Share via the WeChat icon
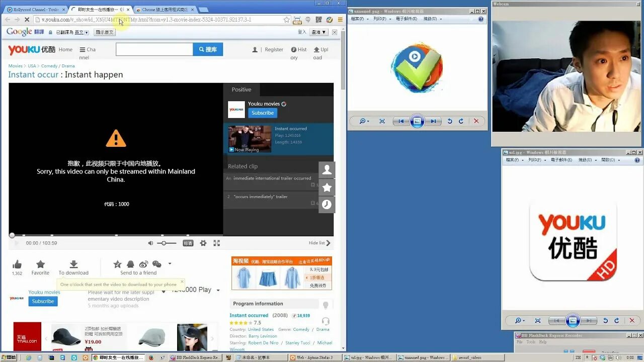This screenshot has height=362, width=644. (156, 264)
